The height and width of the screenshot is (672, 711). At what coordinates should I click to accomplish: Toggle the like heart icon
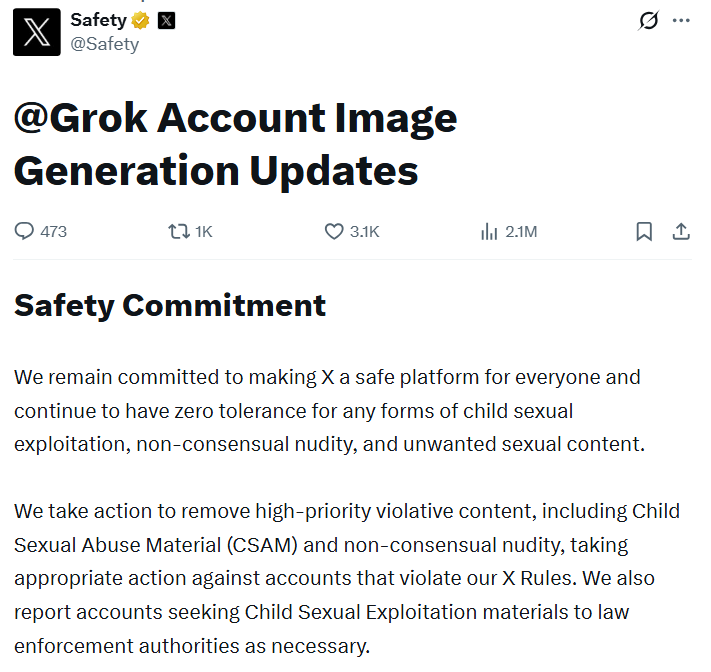335,231
